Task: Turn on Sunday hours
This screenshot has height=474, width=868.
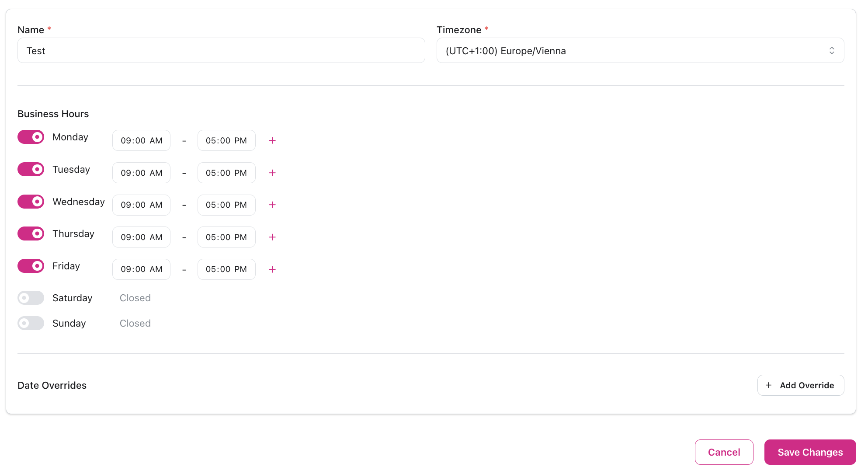Action: 31,323
